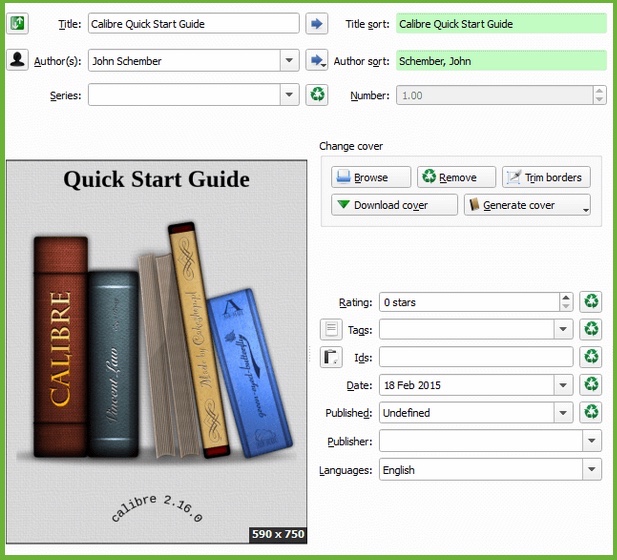Click the Date field showing 18 Feb 2015
The image size is (617, 560).
pos(467,385)
